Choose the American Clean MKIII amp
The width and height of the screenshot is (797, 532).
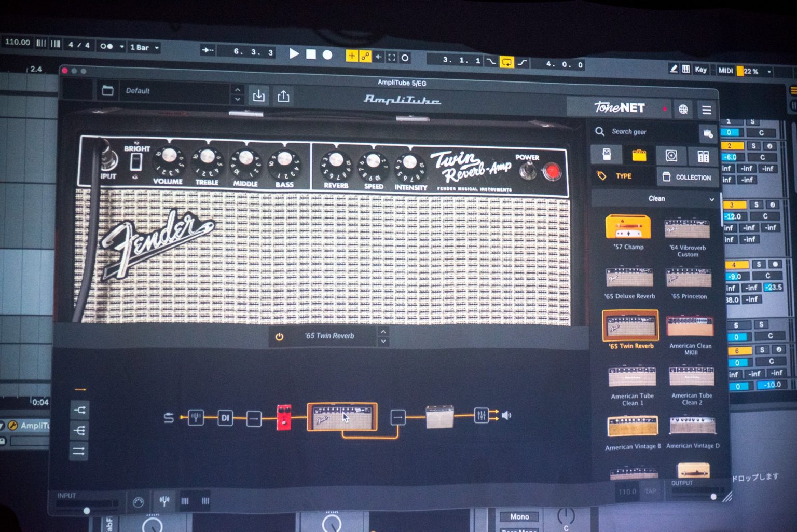pyautogui.click(x=690, y=335)
